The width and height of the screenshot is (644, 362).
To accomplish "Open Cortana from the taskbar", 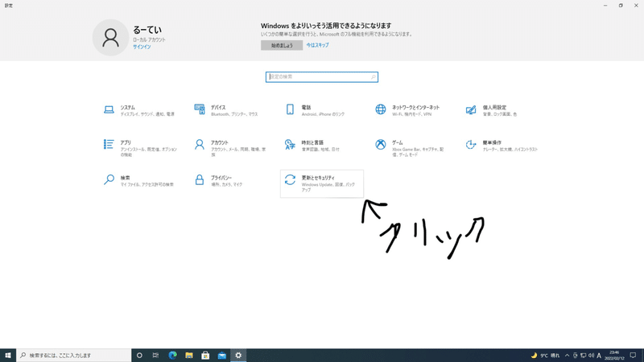I will (139, 356).
